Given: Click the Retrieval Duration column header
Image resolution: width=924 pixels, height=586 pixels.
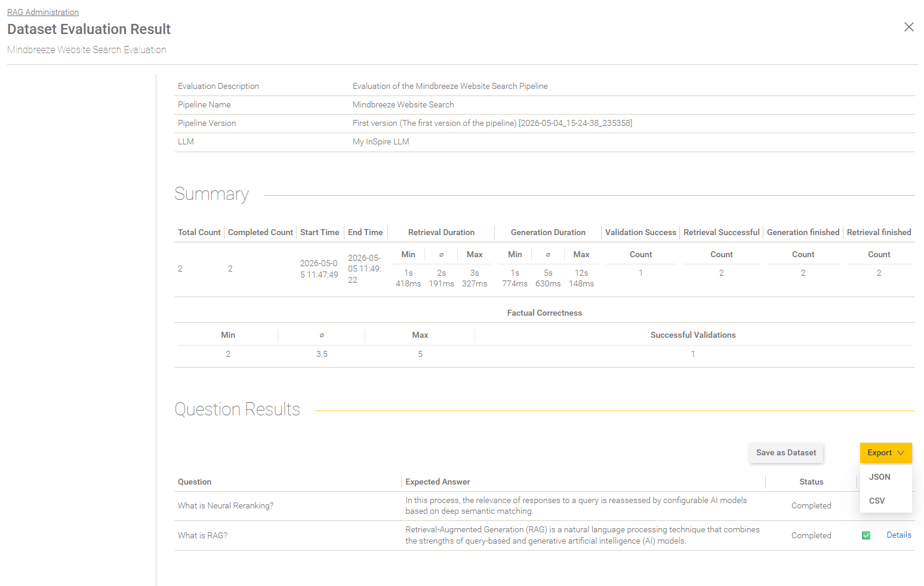Looking at the screenshot, I should [441, 232].
